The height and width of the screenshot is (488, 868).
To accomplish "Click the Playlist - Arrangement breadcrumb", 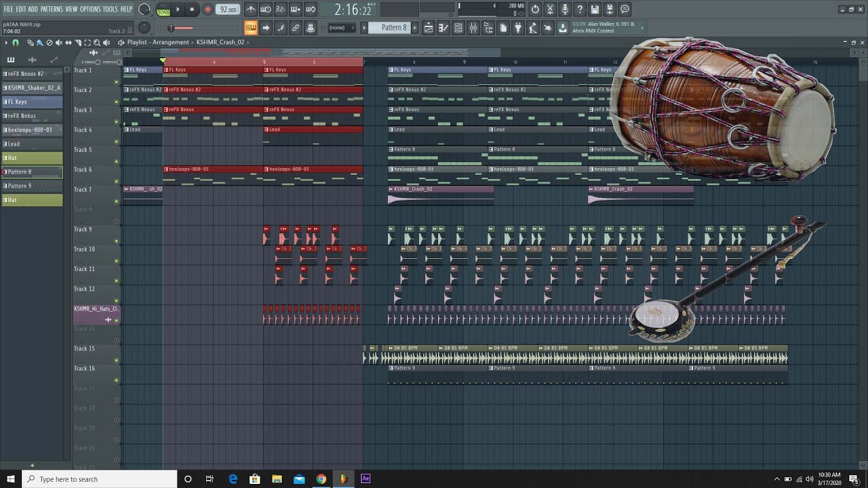I will point(158,42).
